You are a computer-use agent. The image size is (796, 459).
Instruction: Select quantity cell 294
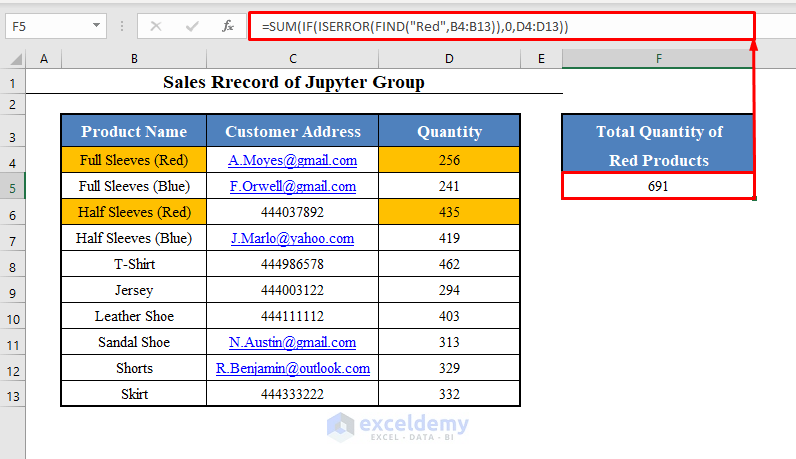[x=449, y=290]
